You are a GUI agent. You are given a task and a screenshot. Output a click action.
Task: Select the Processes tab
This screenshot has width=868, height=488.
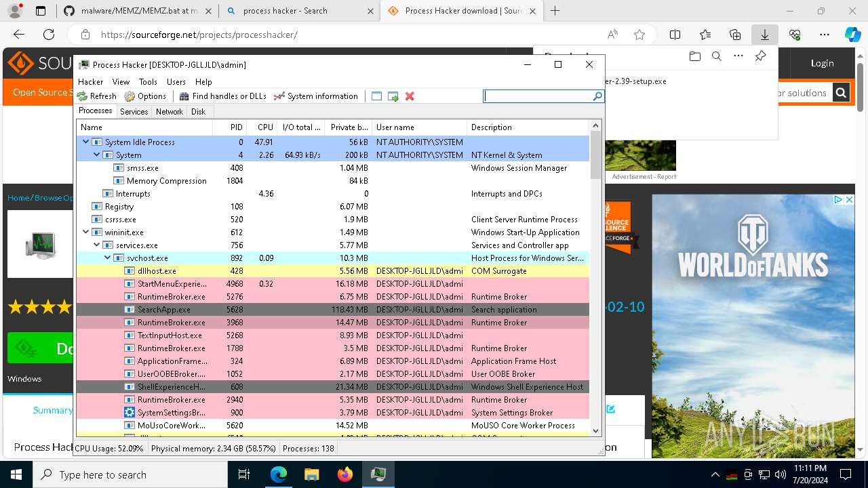[96, 111]
